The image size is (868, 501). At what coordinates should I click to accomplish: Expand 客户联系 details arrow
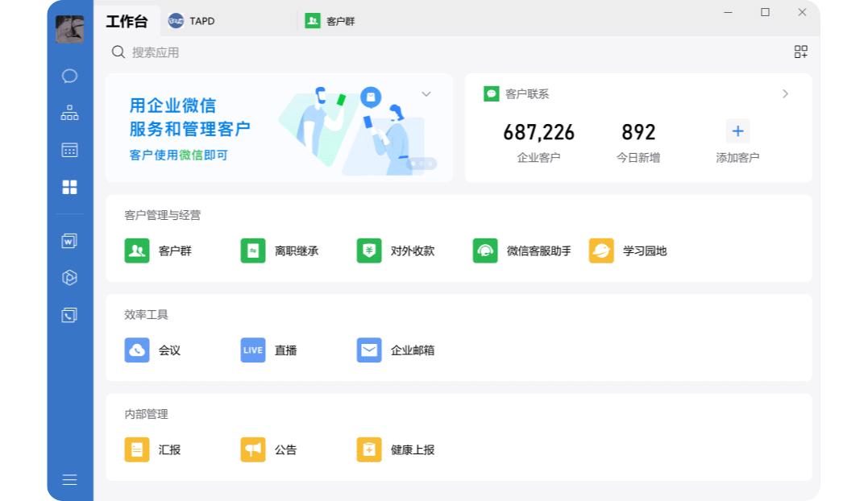pos(785,93)
